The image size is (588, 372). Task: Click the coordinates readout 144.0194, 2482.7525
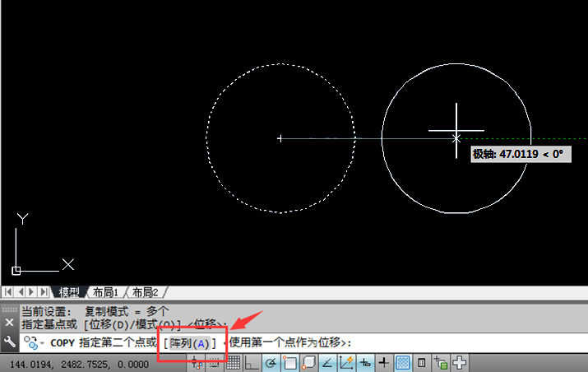(79, 364)
